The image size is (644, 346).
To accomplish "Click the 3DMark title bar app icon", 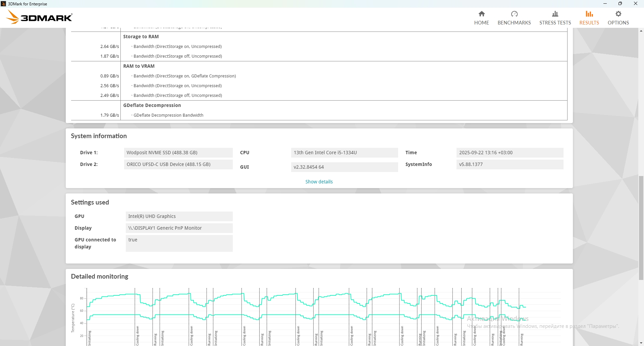I will tap(4, 4).
